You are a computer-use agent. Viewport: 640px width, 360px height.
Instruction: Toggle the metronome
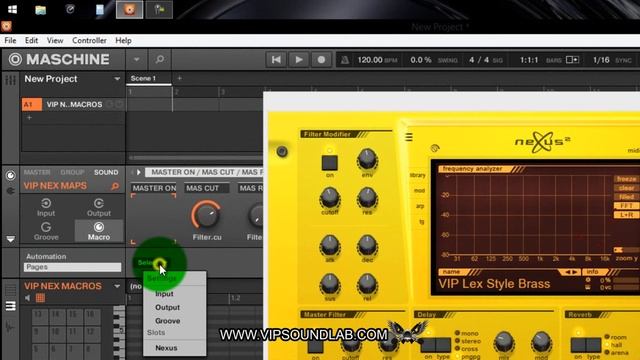[x=344, y=60]
